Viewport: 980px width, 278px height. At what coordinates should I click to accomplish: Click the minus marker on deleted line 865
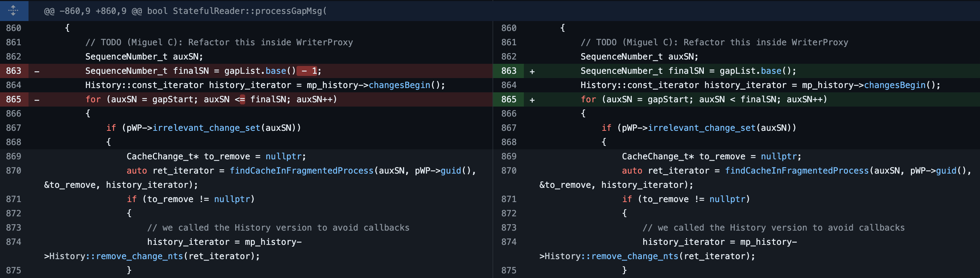[x=37, y=100]
